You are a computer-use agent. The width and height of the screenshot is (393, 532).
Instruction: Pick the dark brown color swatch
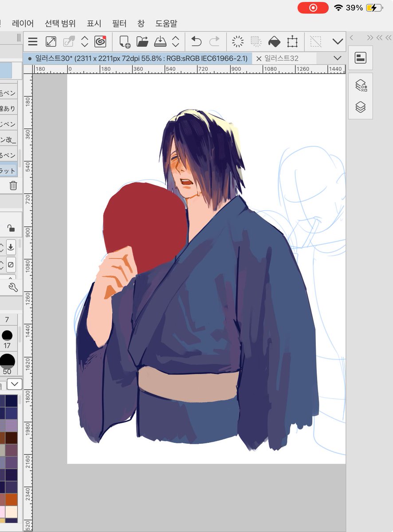point(11,438)
